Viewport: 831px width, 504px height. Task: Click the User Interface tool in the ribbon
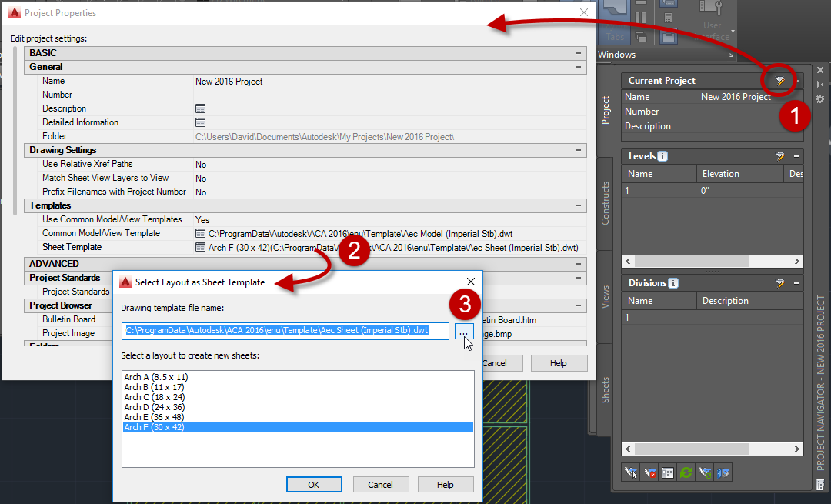tap(712, 19)
